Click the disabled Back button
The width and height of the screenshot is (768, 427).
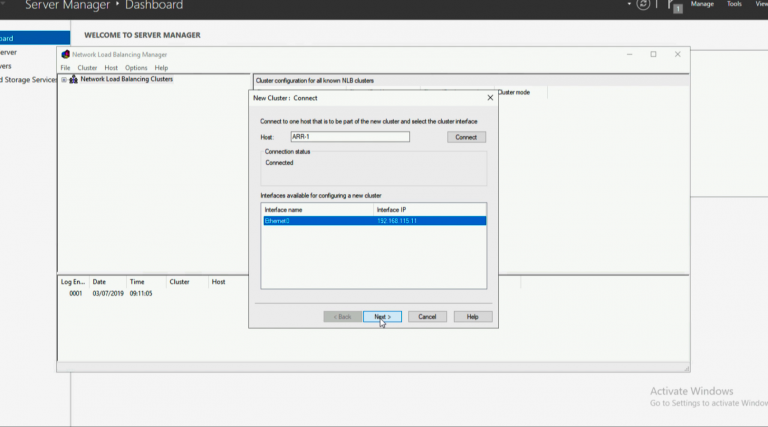[342, 317]
